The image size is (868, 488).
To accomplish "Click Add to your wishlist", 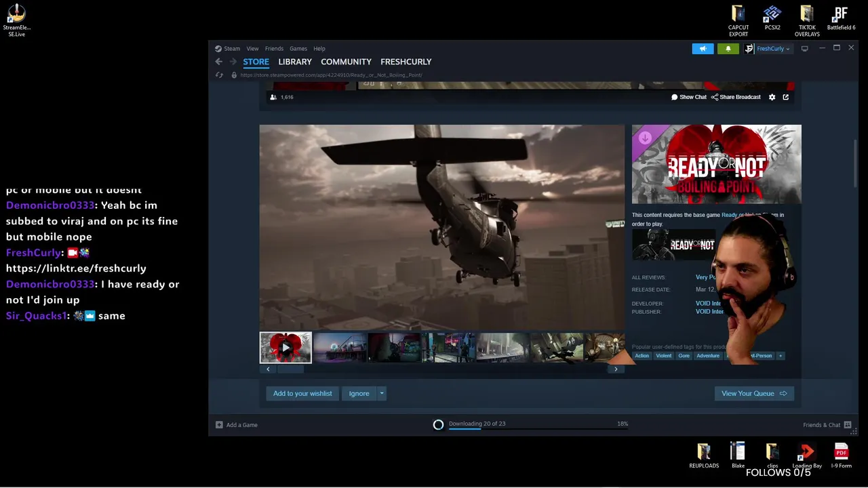I will coord(302,394).
